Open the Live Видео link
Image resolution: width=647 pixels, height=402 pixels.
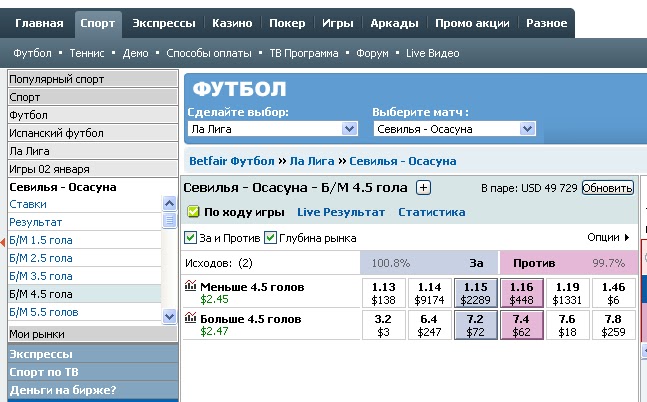[x=432, y=53]
